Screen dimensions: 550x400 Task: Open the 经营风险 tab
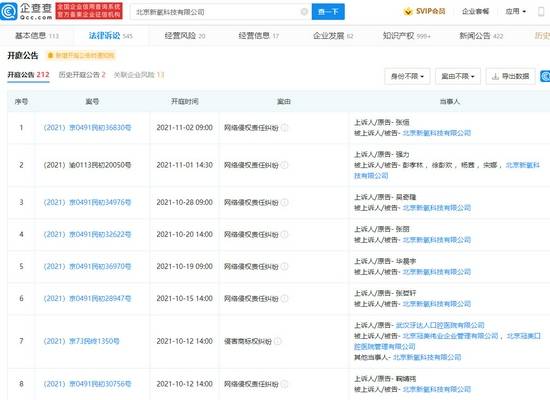coord(185,36)
